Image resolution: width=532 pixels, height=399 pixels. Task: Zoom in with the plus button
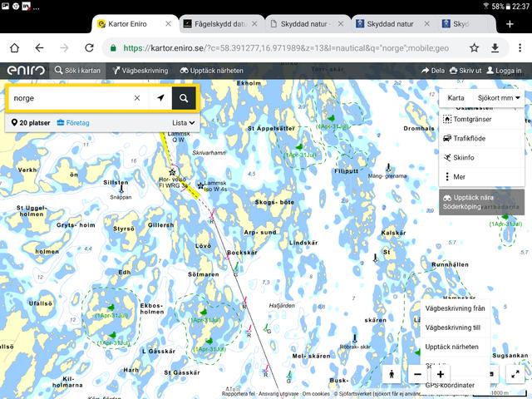441,374
